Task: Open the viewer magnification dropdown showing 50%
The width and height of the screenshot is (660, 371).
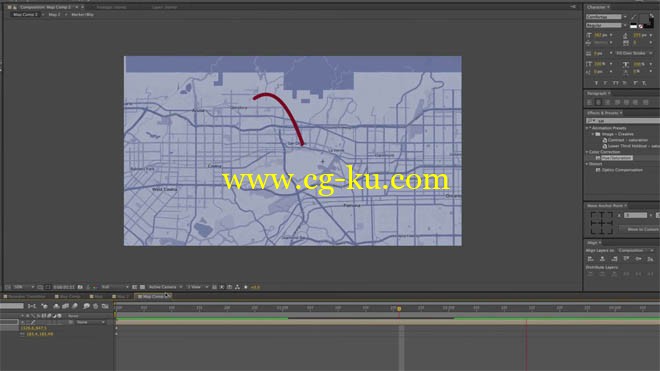Action: 24,287
